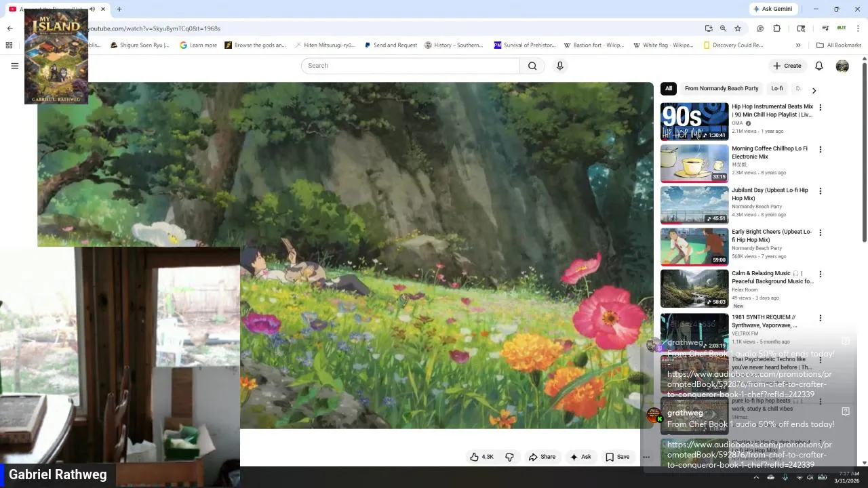Open All Bookmarks folder

point(839,45)
